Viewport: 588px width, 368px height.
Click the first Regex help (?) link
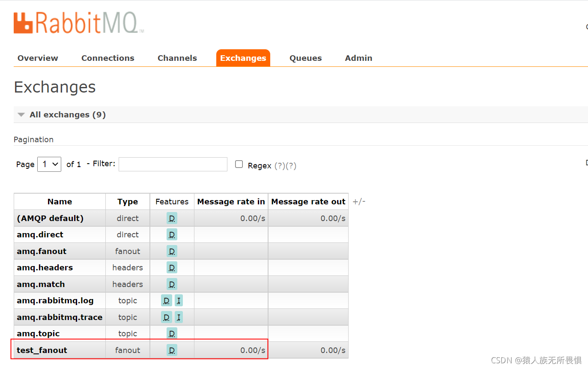coord(280,166)
